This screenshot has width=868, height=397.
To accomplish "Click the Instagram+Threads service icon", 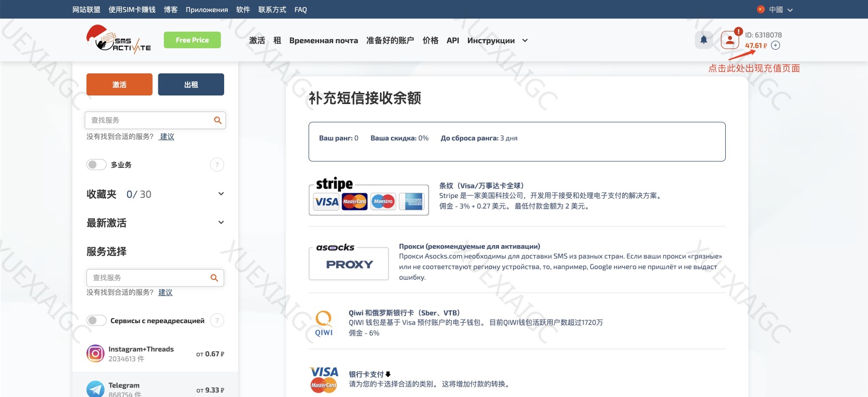I will 95,354.
